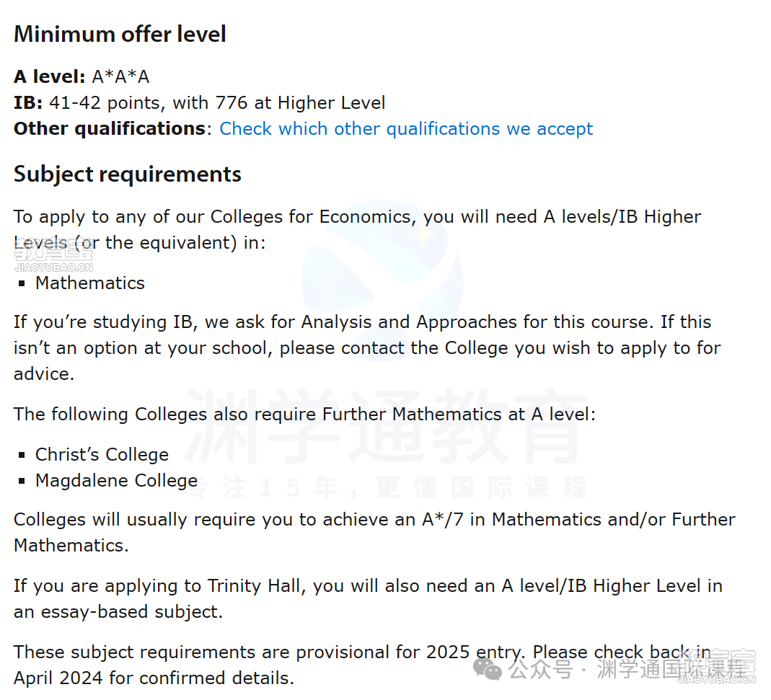Click the 'Mathematics' list item
771x700 pixels.
pos(90,283)
